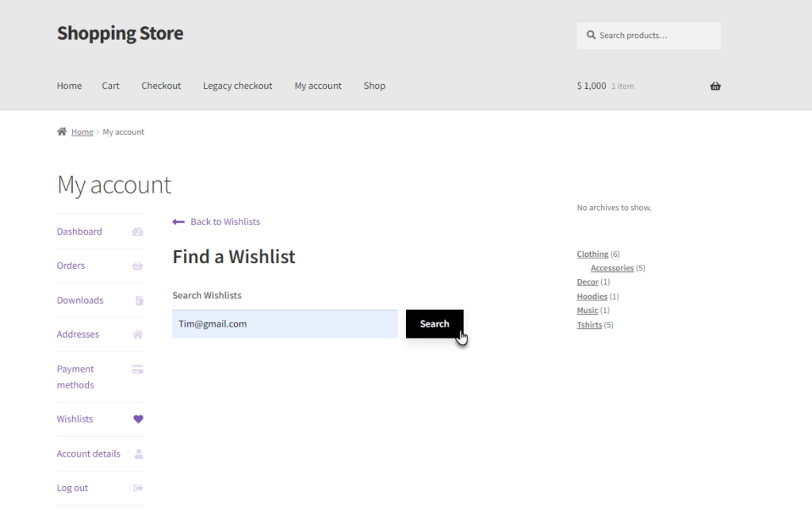This screenshot has height=509, width=812.
Task: Open the Payment methods account link
Action: (75, 377)
